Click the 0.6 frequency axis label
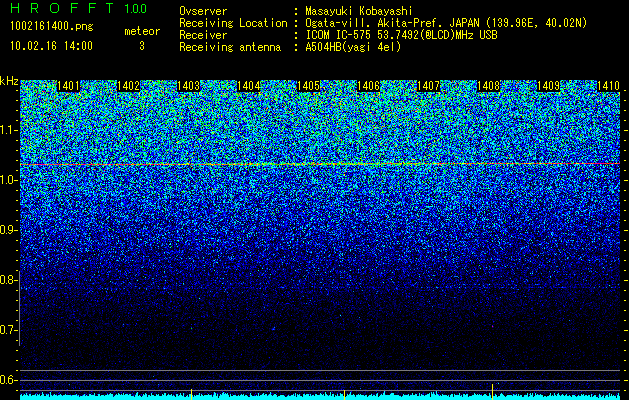Viewport: 629px width, 400px height. coord(8,380)
